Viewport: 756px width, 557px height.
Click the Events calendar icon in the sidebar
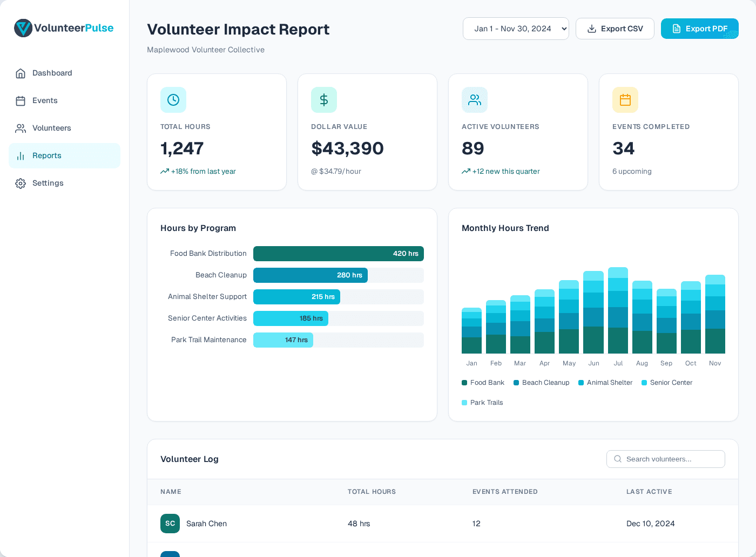coord(21,100)
